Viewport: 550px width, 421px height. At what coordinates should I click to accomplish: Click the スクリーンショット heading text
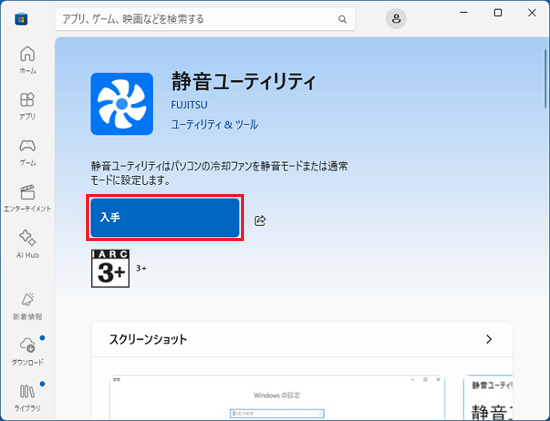pyautogui.click(x=148, y=339)
